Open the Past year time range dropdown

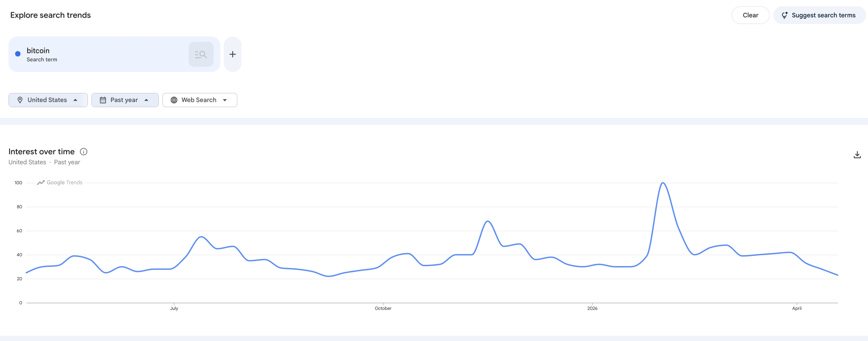[x=125, y=100]
